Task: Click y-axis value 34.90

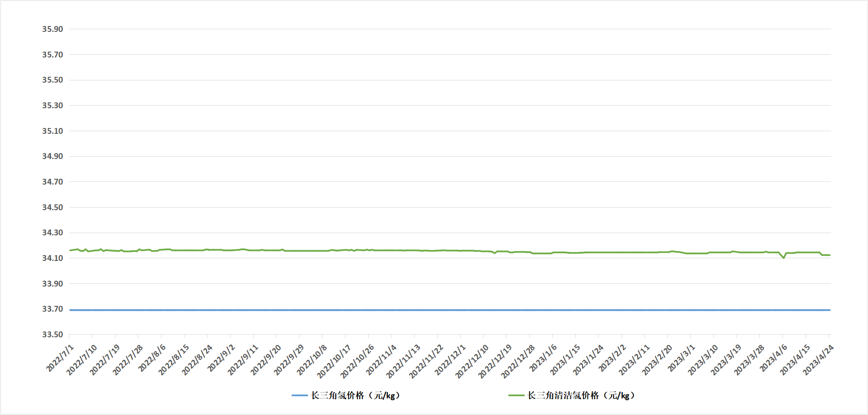Action: (x=53, y=156)
